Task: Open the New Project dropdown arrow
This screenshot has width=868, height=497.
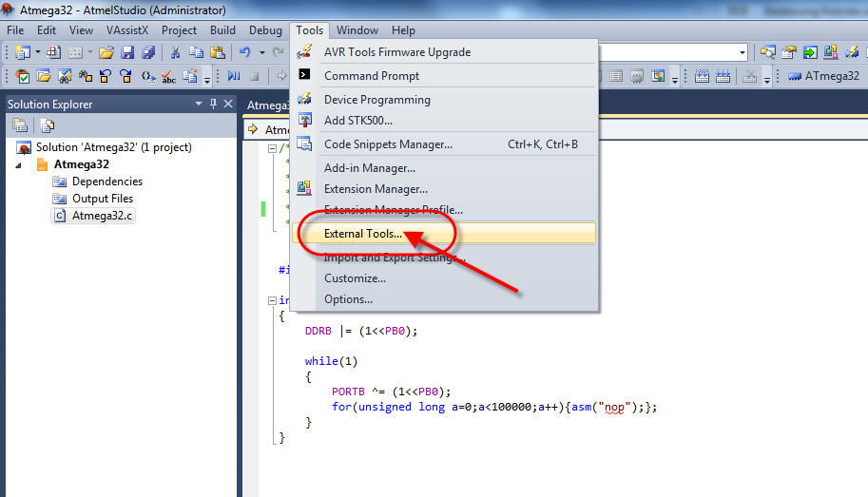Action: click(38, 52)
